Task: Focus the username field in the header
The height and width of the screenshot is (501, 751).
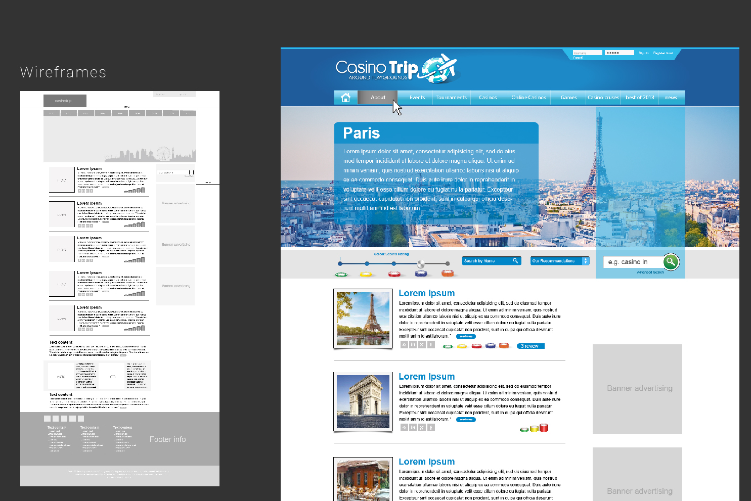Action: tap(587, 53)
